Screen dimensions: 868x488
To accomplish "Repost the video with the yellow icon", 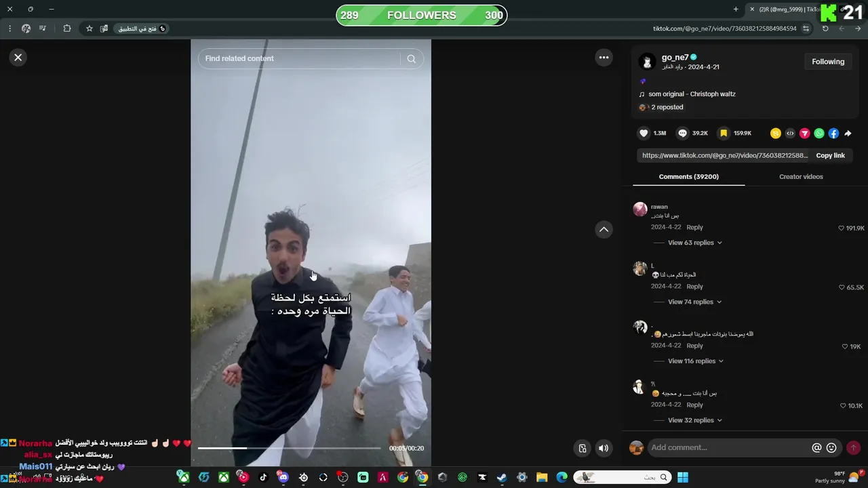I will pos(776,134).
